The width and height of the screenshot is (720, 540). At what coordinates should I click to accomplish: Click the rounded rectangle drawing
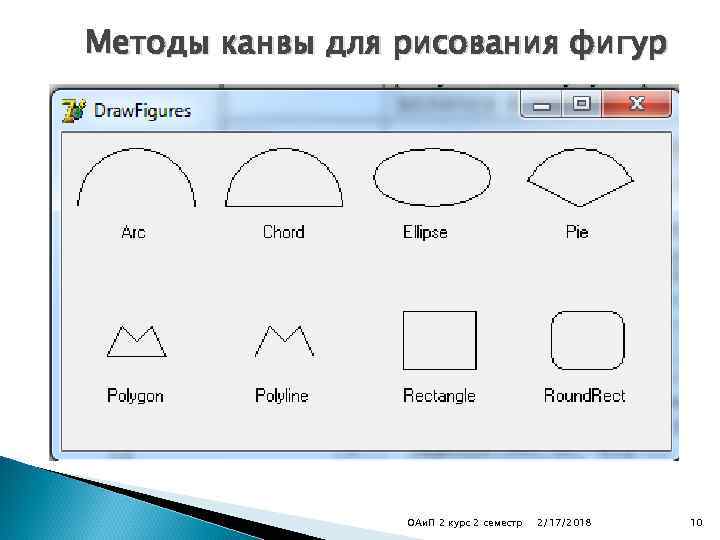tap(588, 340)
